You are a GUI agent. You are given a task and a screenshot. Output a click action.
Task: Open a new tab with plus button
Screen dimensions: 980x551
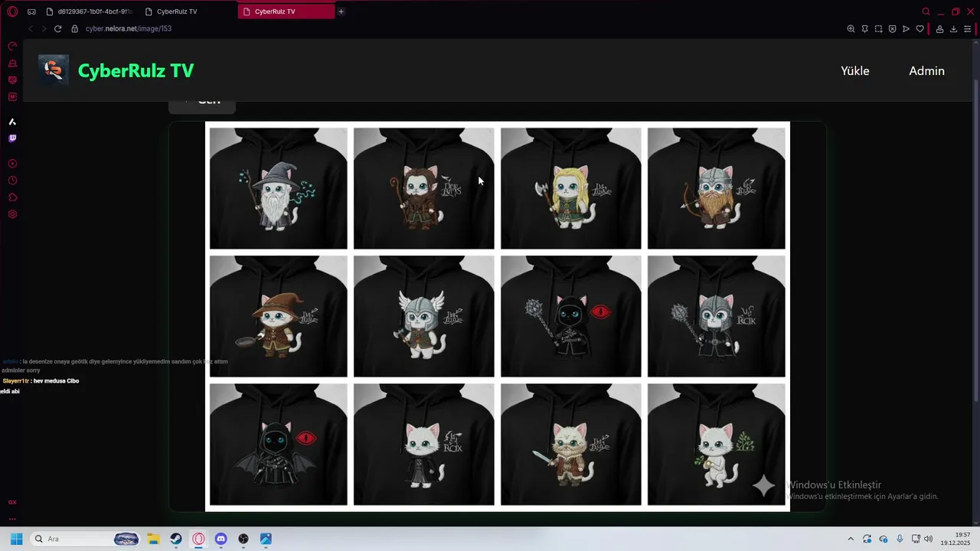[x=341, y=11]
